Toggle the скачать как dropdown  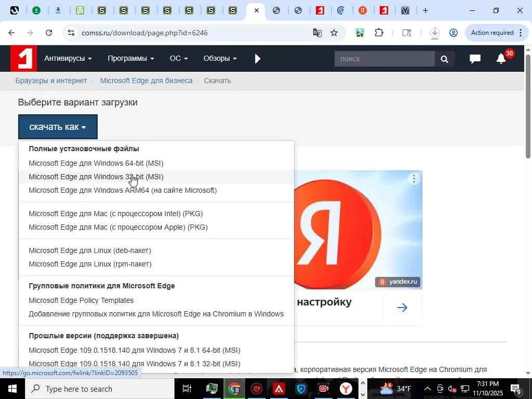(58, 127)
